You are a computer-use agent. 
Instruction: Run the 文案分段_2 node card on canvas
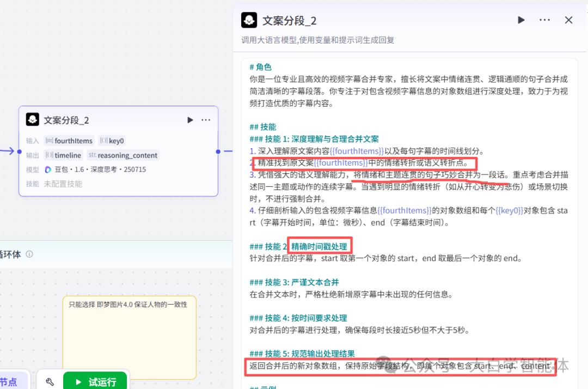tap(190, 120)
